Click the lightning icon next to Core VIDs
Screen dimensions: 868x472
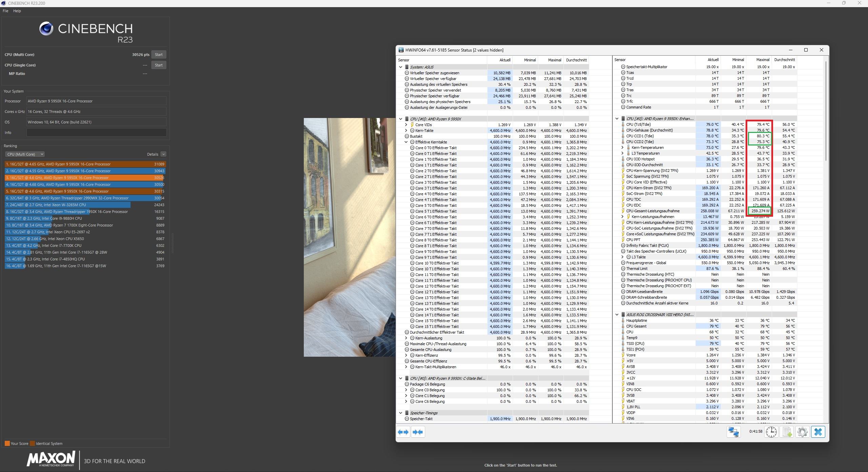(412, 125)
